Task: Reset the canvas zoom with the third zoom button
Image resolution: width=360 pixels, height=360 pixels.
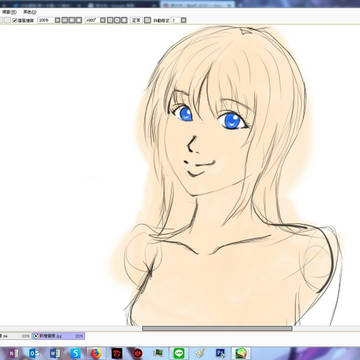Action: point(79,20)
